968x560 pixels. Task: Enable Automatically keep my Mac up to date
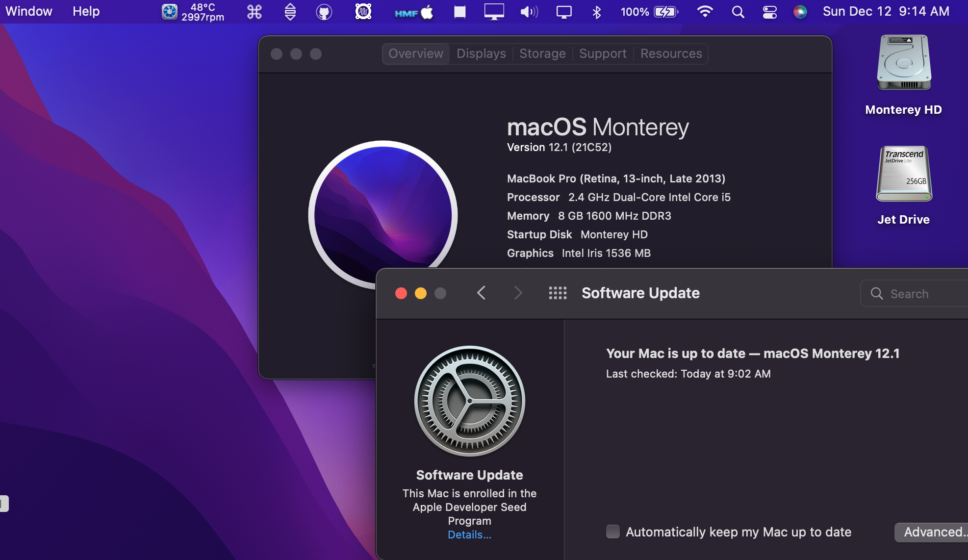(x=613, y=532)
